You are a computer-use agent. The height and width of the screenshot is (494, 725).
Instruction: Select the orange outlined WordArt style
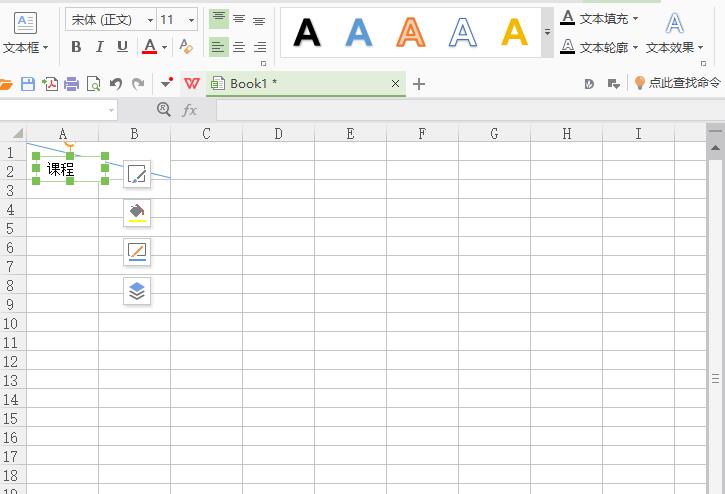411,33
